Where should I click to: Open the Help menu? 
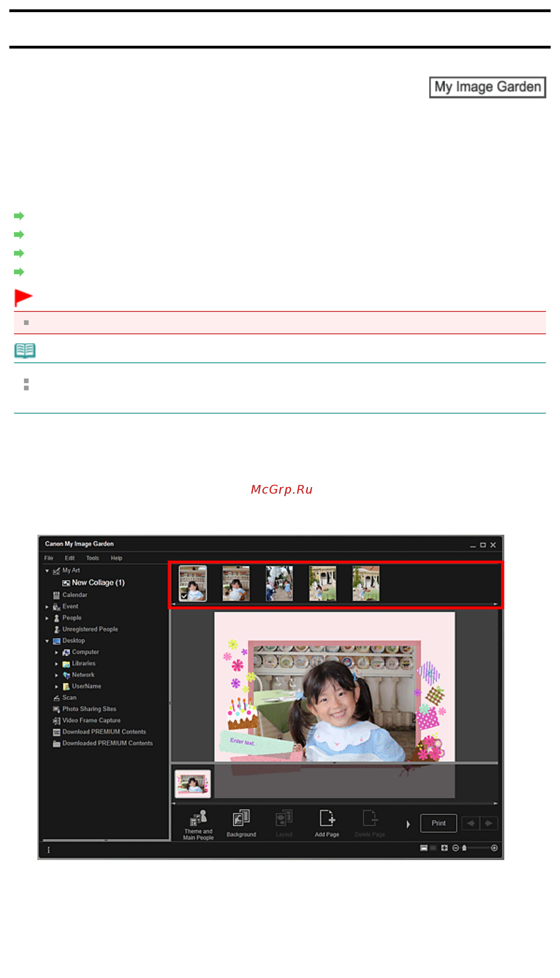point(116,558)
